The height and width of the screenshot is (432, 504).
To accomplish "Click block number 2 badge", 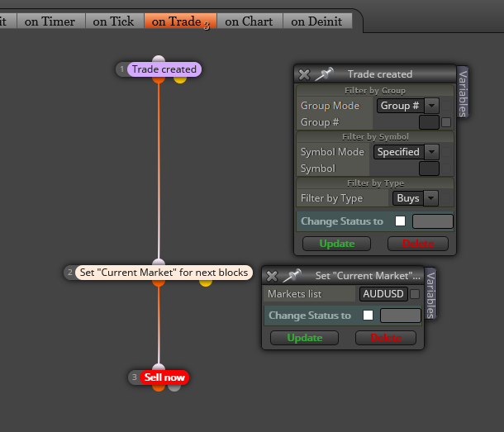I will 69,273.
